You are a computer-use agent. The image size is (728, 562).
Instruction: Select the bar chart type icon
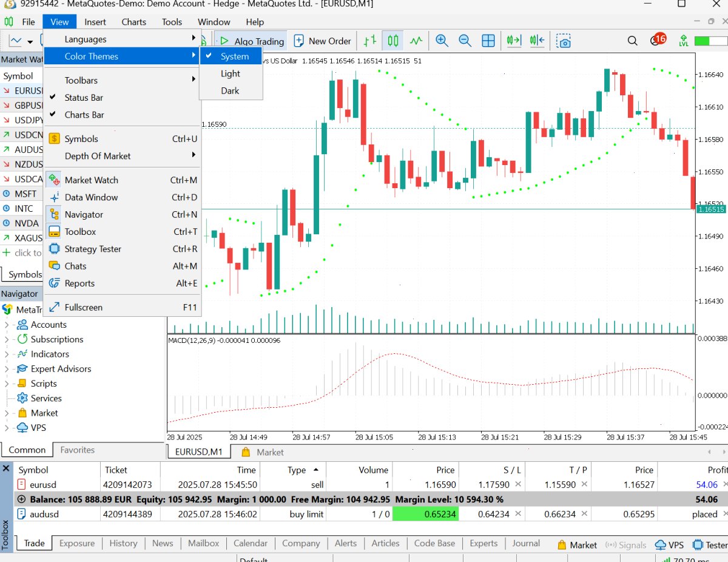370,41
